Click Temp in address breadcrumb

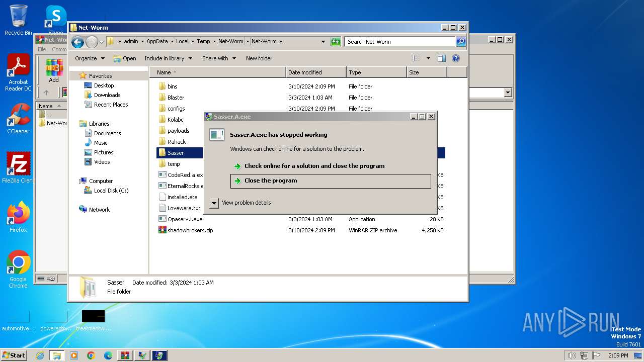(203, 42)
